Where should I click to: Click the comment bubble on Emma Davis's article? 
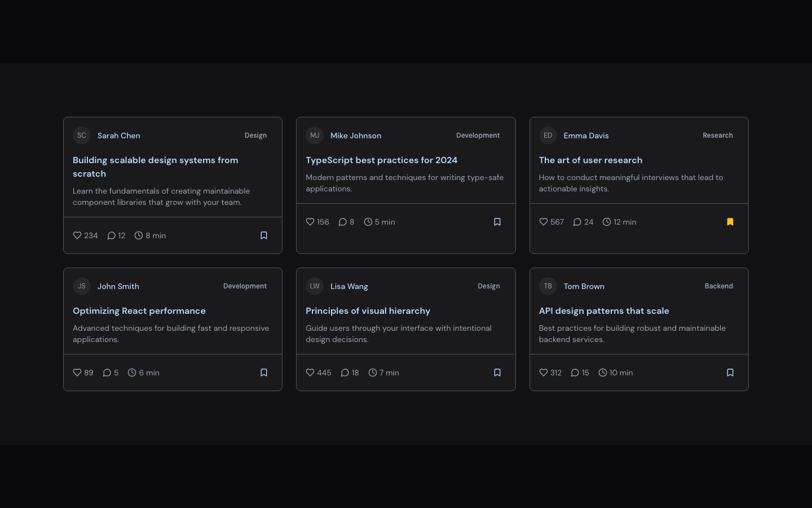[x=577, y=222]
